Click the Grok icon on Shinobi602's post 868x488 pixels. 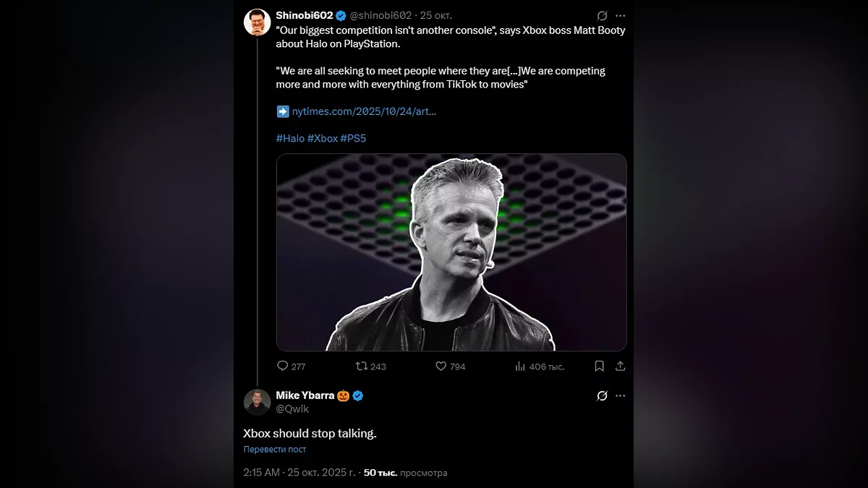click(x=602, y=15)
